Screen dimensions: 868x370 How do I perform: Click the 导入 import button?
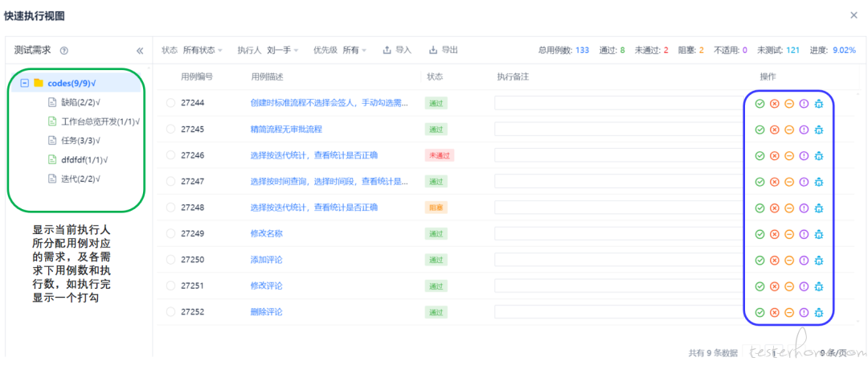coord(397,50)
